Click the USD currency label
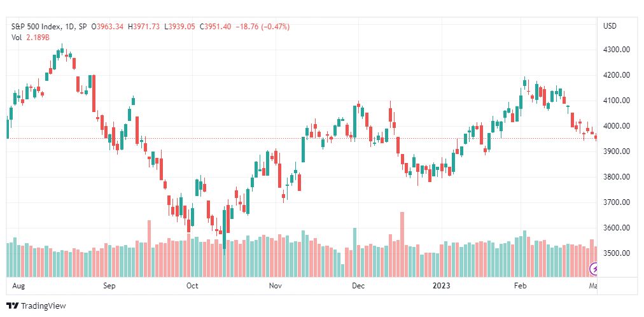 [x=609, y=26]
